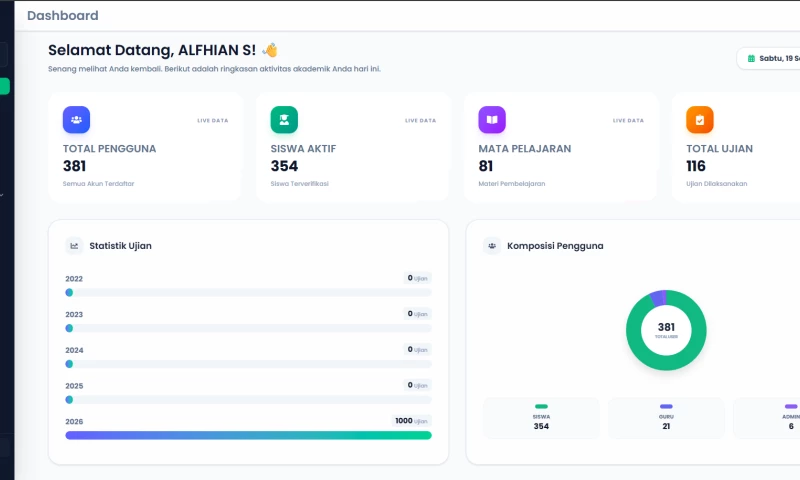Image resolution: width=800 pixels, height=480 pixels.
Task: Click the Ujian Dilaksanakan caption
Action: (x=716, y=184)
